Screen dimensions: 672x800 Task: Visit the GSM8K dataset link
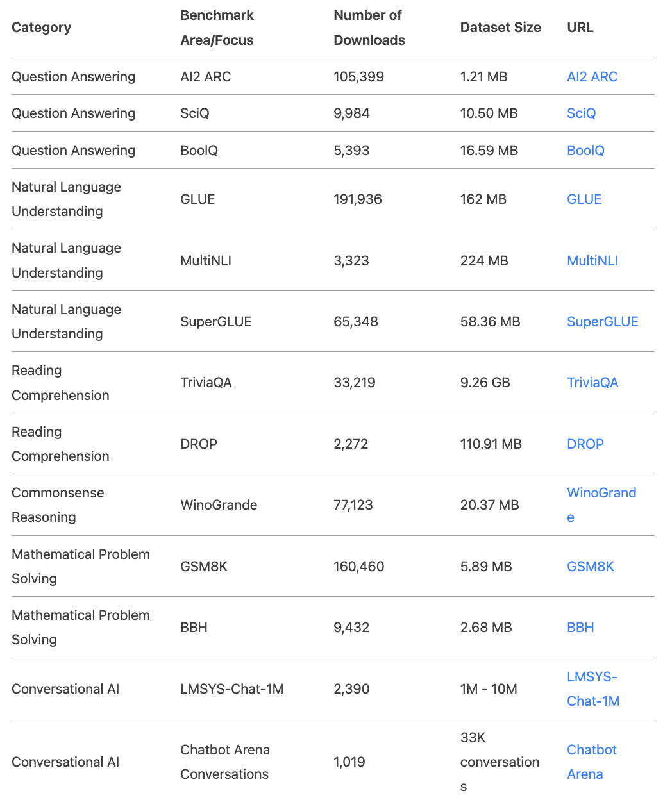click(591, 567)
